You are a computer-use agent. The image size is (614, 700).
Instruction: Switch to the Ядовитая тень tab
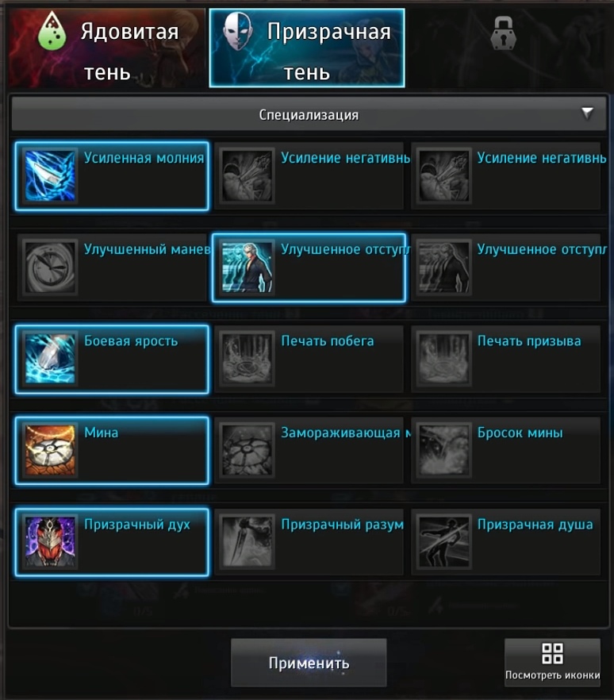pyautogui.click(x=106, y=48)
